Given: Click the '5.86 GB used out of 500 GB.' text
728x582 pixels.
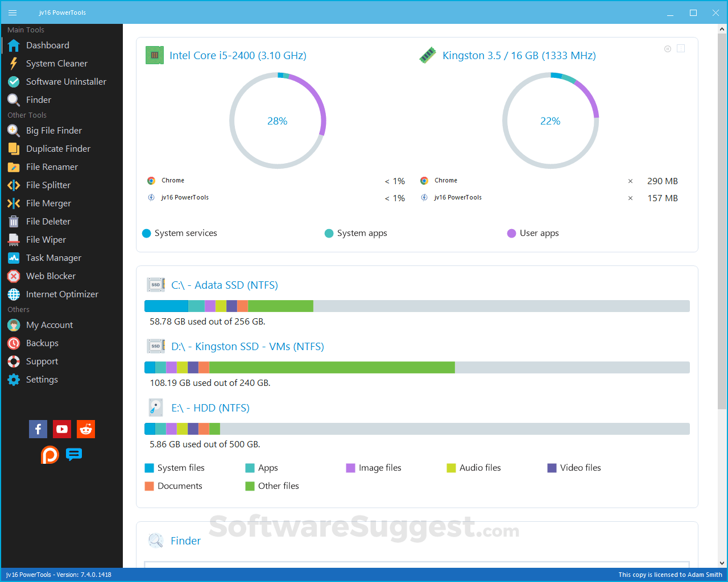Looking at the screenshot, I should [205, 444].
